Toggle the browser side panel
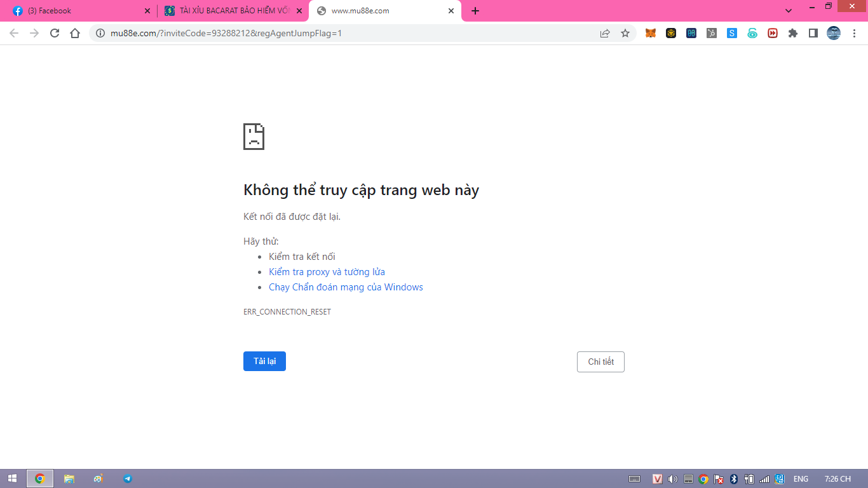 (813, 33)
